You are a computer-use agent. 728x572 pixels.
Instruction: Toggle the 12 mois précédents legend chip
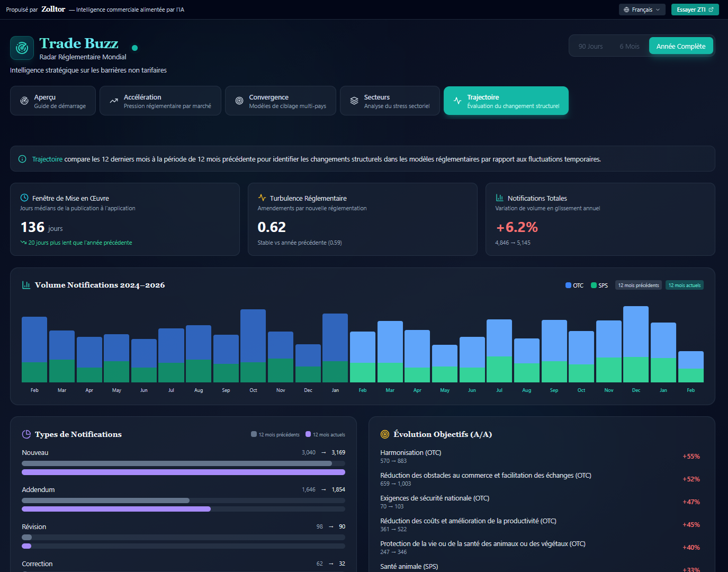pos(638,285)
